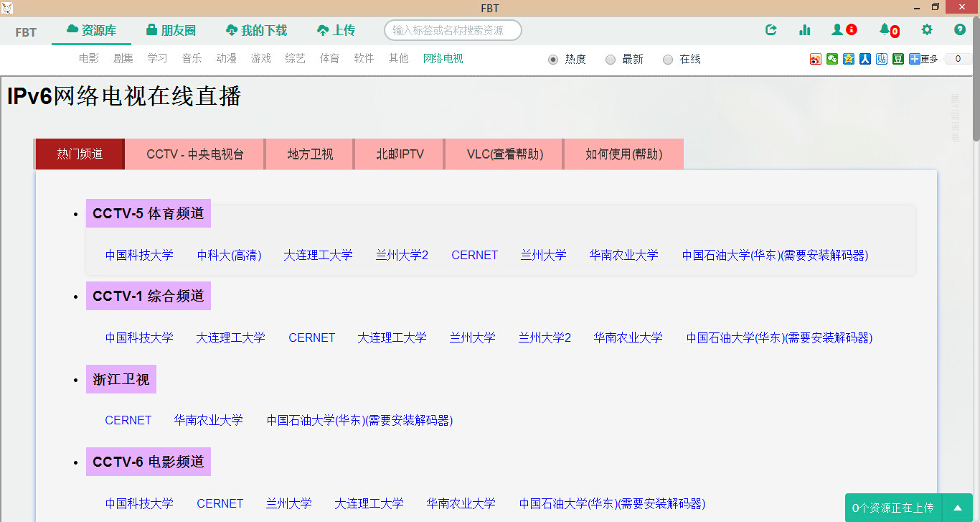Share to Sina Weibo icon
980x522 pixels.
[x=816, y=59]
